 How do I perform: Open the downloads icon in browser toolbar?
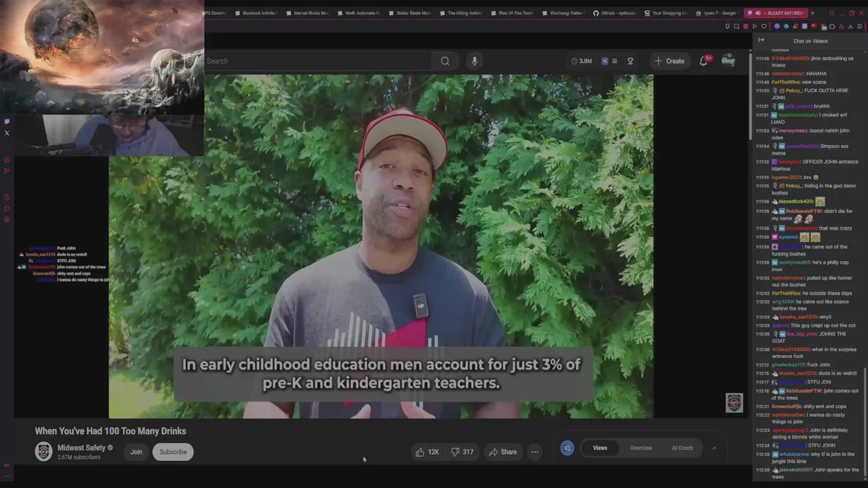pos(850,26)
